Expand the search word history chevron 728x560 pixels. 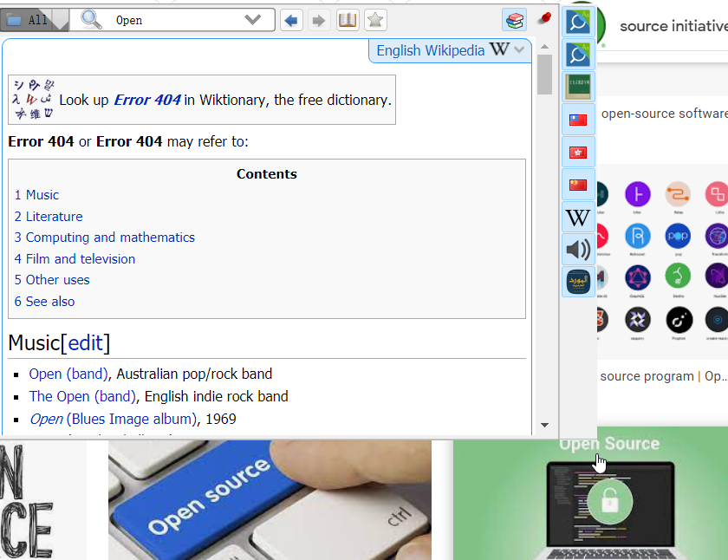coord(252,19)
